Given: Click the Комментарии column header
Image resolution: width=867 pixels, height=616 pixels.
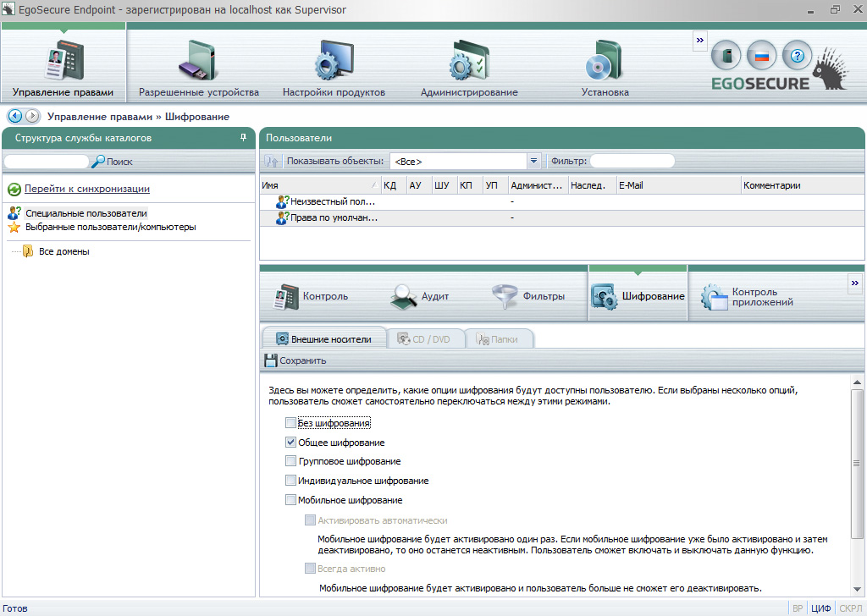Looking at the screenshot, I should tap(803, 185).
